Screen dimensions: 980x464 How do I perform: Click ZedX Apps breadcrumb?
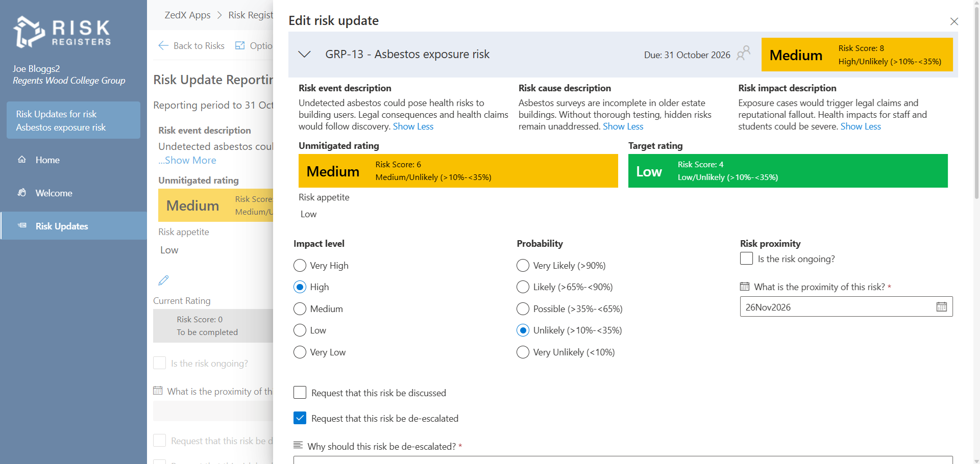click(x=187, y=15)
